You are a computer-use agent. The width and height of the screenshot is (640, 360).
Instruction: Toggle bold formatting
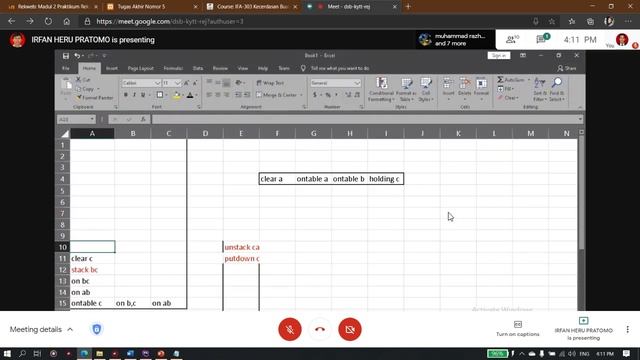[126, 95]
